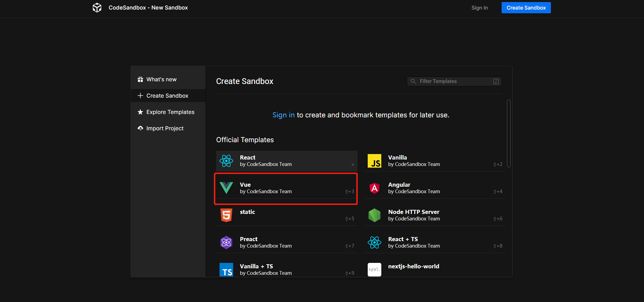Follow the blue "Sign in" bookmark link
The height and width of the screenshot is (302, 644).
click(283, 115)
